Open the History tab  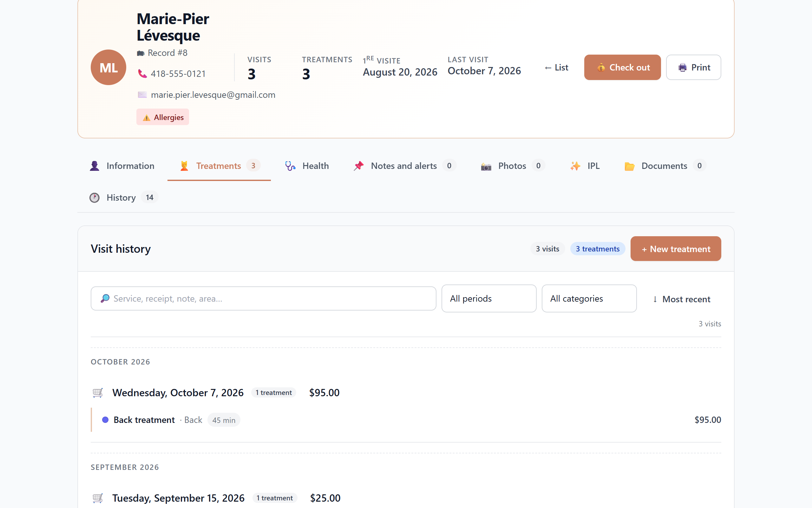click(123, 197)
